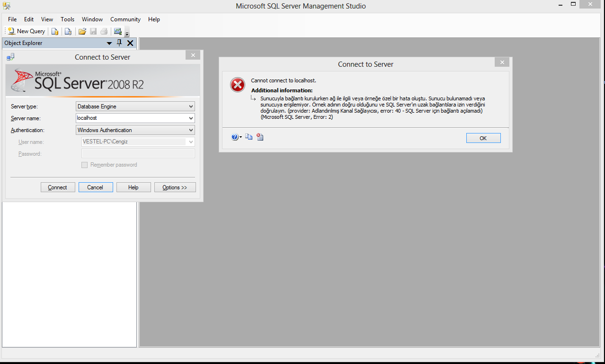Click the Analysis Services query toolbar icon
605x364 pixels.
click(68, 32)
